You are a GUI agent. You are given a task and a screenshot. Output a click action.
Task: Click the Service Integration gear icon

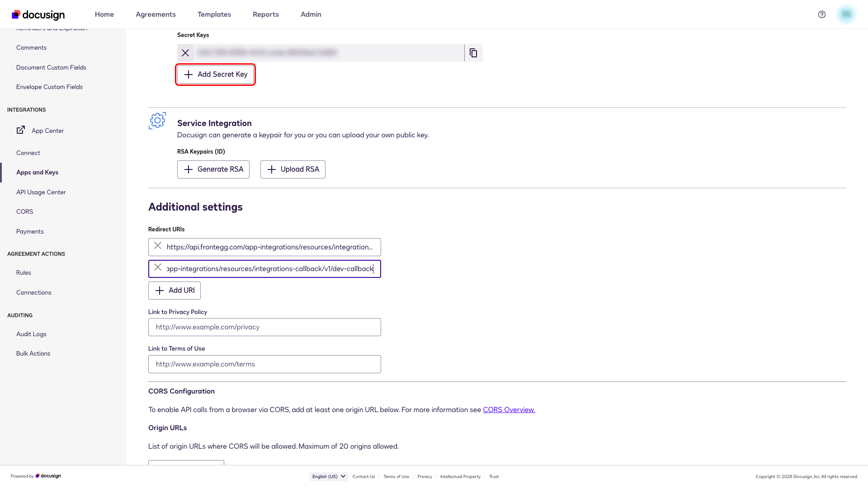[157, 121]
